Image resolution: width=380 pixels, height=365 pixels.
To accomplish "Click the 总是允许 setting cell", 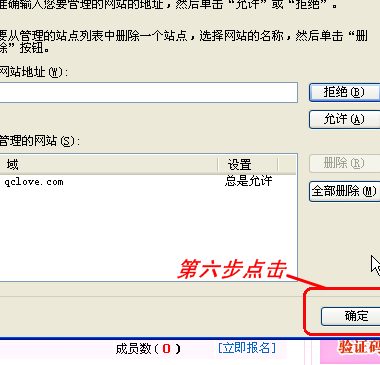I will [249, 181].
